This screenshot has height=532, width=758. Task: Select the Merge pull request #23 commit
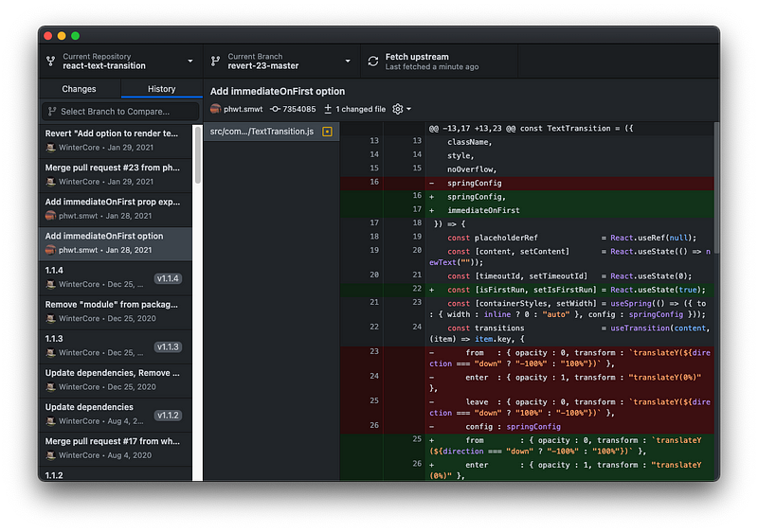click(115, 175)
